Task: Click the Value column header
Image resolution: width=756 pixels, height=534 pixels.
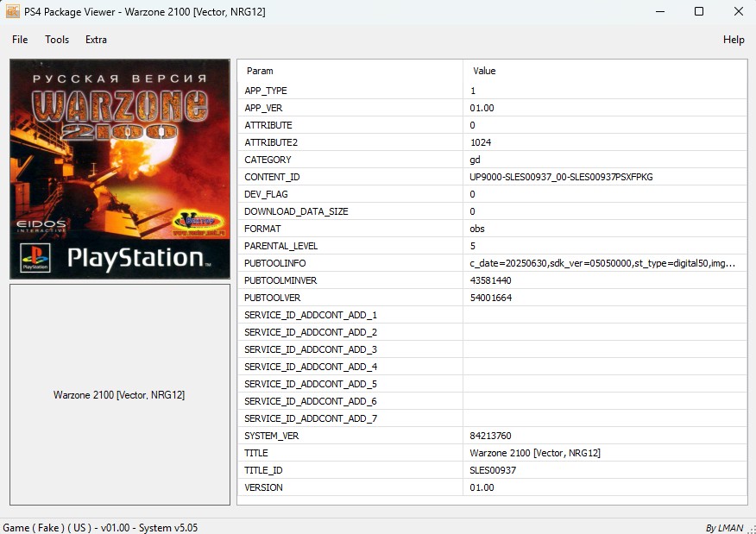Action: pos(484,71)
